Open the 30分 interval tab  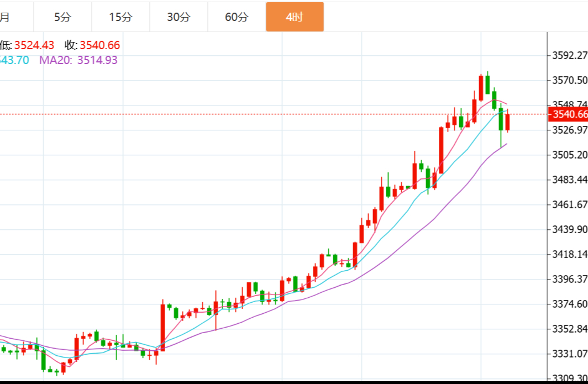click(x=179, y=17)
